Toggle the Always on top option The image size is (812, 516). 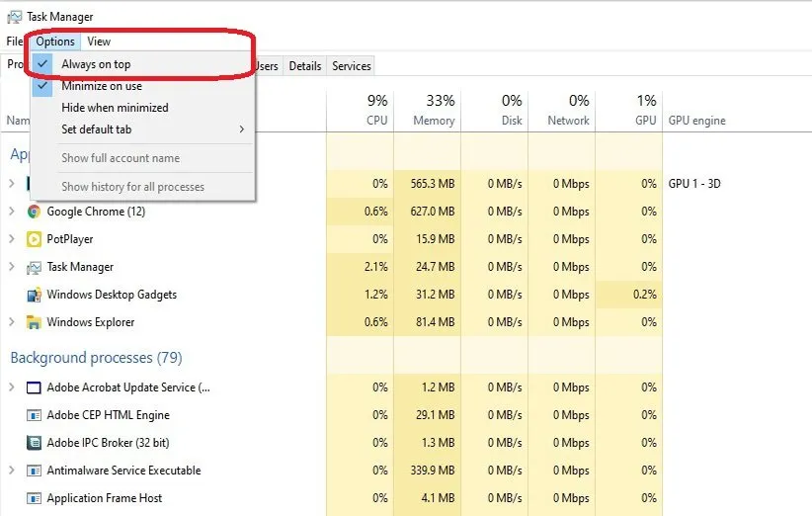tap(96, 64)
